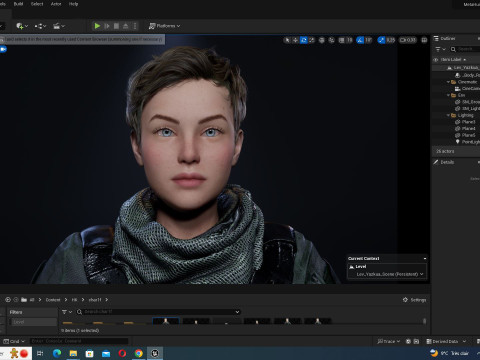Open the Platforms dropdown
The width and height of the screenshot is (480, 360).
(x=164, y=26)
